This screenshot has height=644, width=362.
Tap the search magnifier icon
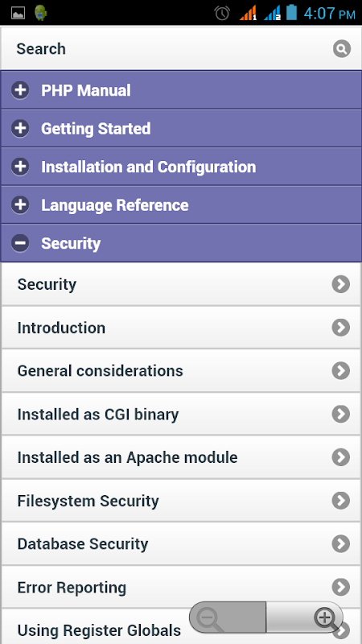coord(341,49)
